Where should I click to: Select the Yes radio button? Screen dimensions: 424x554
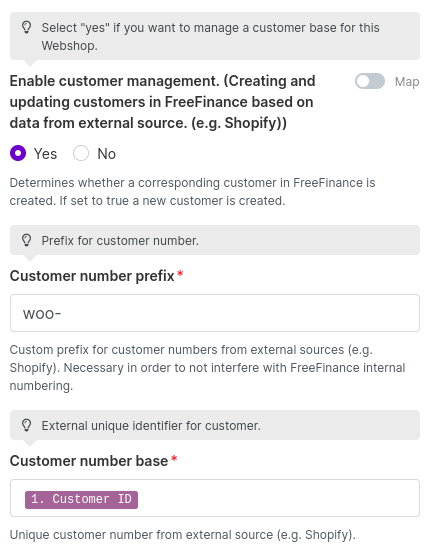pyautogui.click(x=18, y=153)
